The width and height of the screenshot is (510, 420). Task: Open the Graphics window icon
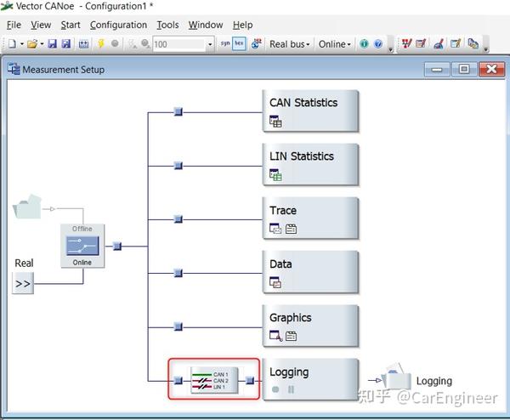point(275,336)
